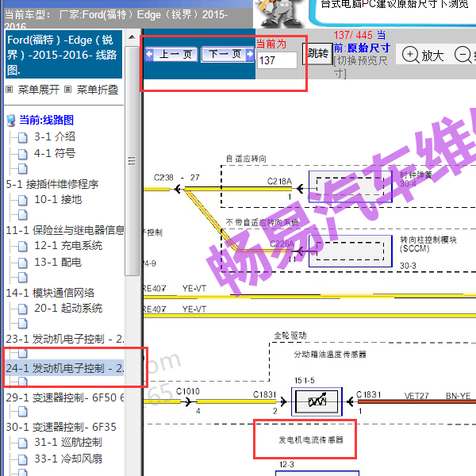This screenshot has width=476, height=476.
Task: Click the sidebar scrollbar thumb
Action: 132,160
